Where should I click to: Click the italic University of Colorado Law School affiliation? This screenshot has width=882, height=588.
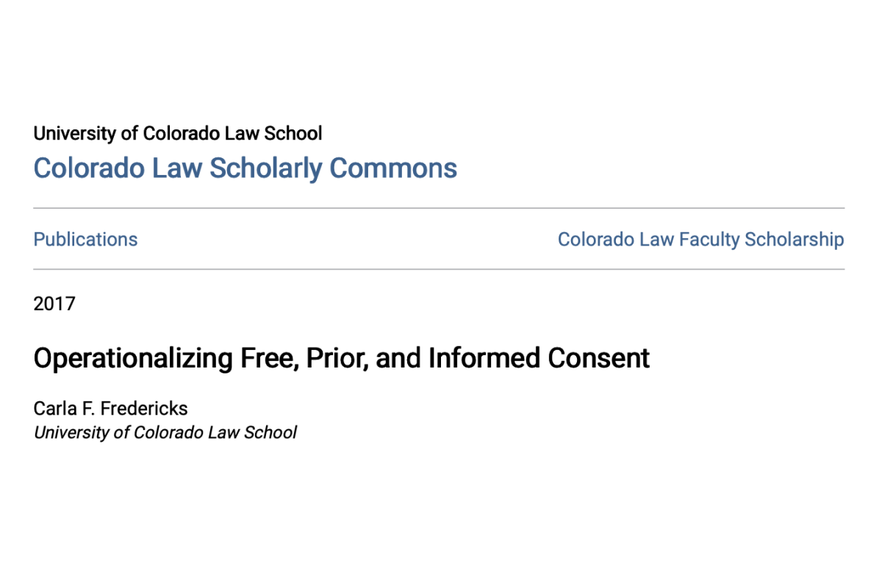click(165, 432)
